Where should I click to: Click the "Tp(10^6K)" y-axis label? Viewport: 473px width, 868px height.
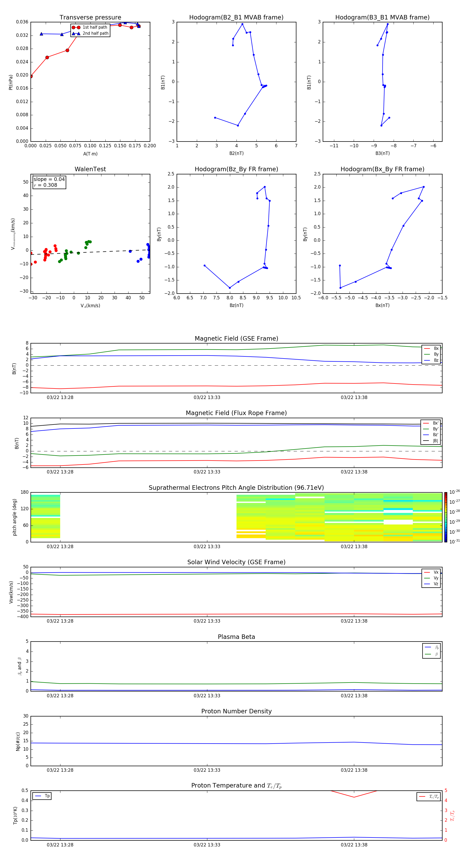(x=15, y=815)
